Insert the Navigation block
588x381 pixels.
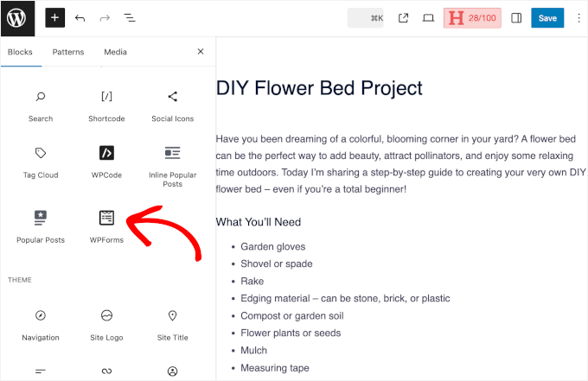coord(41,323)
